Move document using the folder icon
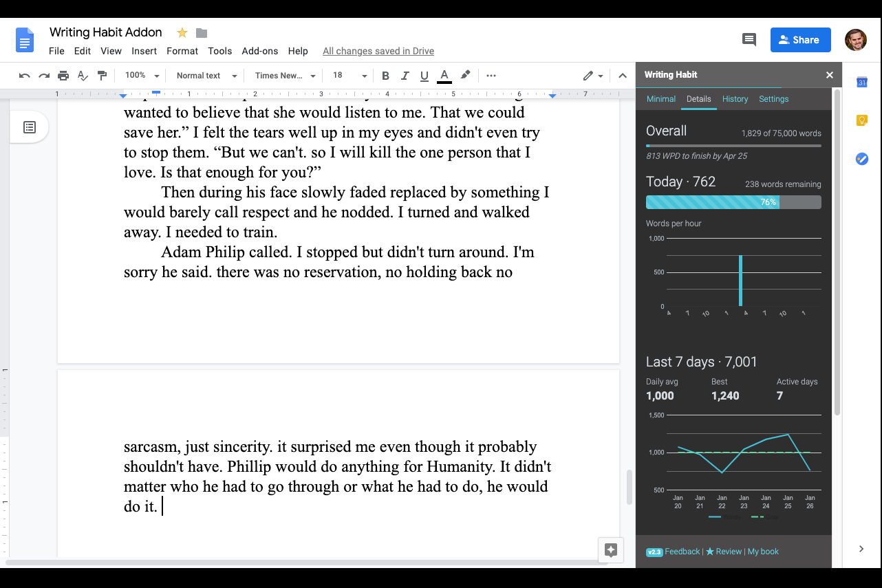This screenshot has height=588, width=882. (202, 33)
